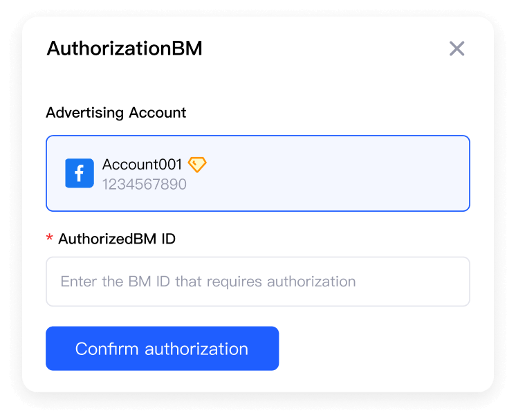The height and width of the screenshot is (420, 516).
Task: Click the Confirm authorization button
Action: pos(163,348)
